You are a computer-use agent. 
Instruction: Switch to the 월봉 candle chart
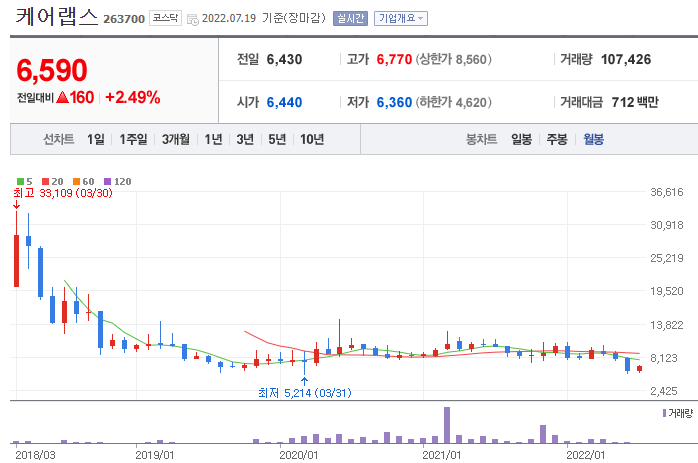tap(593, 139)
